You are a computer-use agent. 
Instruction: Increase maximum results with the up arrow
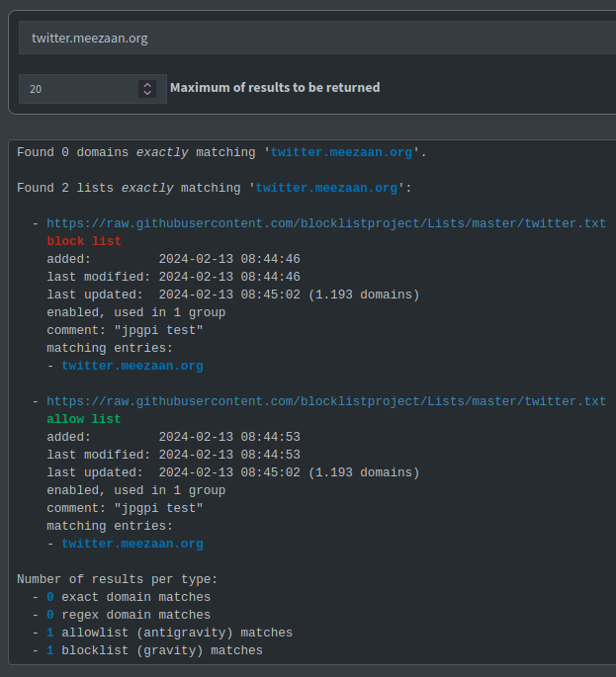pyautogui.click(x=147, y=84)
